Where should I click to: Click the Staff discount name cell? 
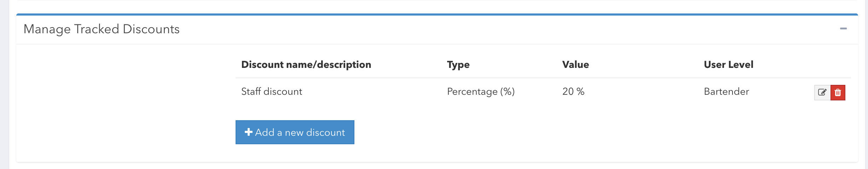(x=271, y=92)
